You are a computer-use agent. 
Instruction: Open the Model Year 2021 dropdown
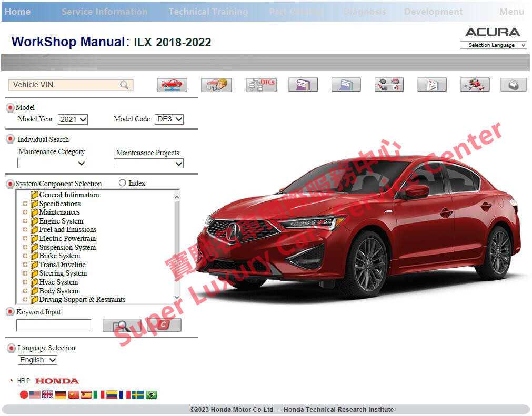coord(73,119)
